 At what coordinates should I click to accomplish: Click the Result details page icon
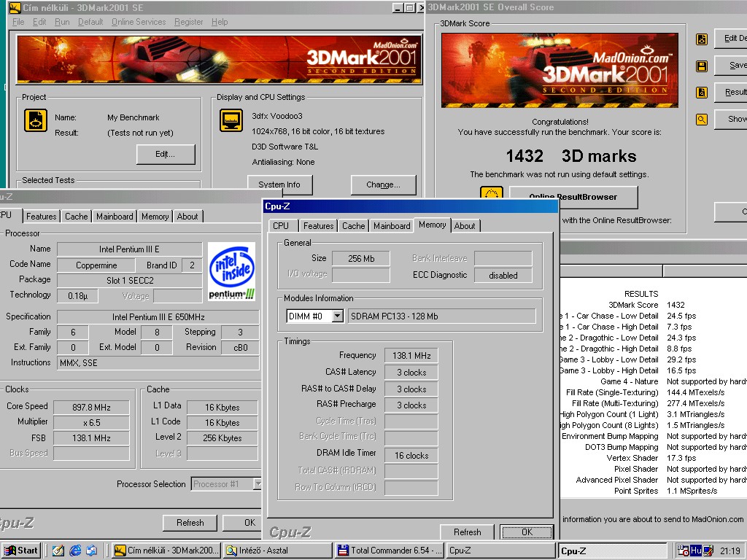[x=702, y=93]
